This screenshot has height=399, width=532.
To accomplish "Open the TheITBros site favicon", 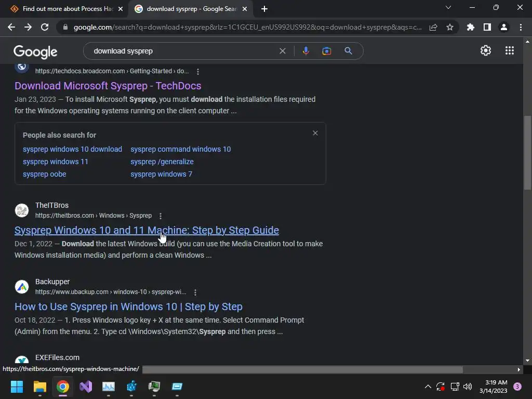I will (22, 210).
